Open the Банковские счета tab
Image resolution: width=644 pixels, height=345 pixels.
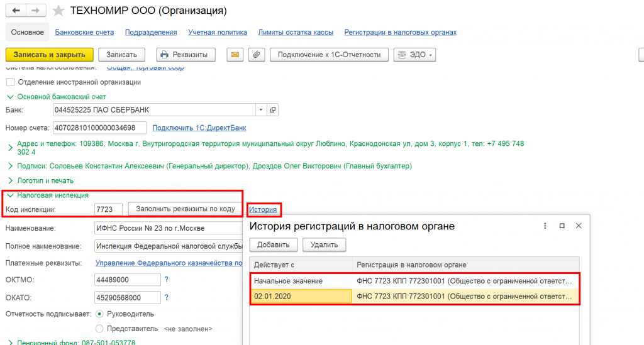point(85,33)
